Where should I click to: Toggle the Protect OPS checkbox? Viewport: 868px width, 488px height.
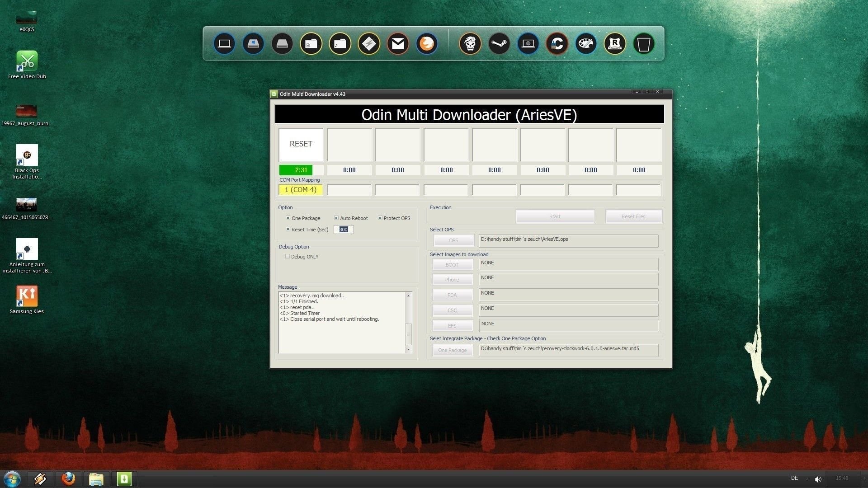(380, 218)
